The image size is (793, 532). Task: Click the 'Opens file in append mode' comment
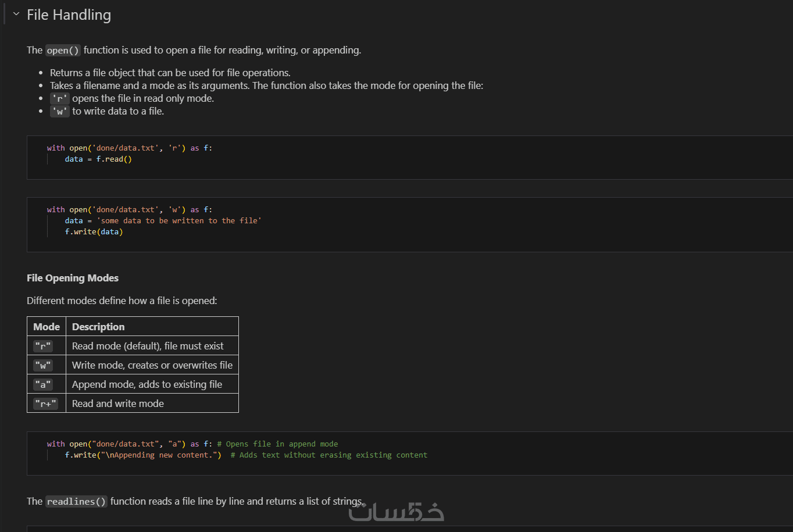click(282, 444)
